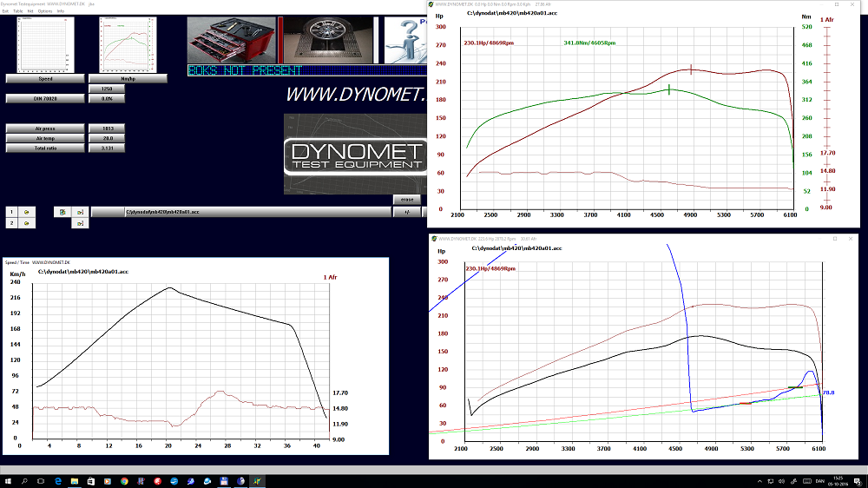Viewport: 868px width, 488px height.
Task: Open the floppy disk app on taskbar
Action: pos(224,481)
